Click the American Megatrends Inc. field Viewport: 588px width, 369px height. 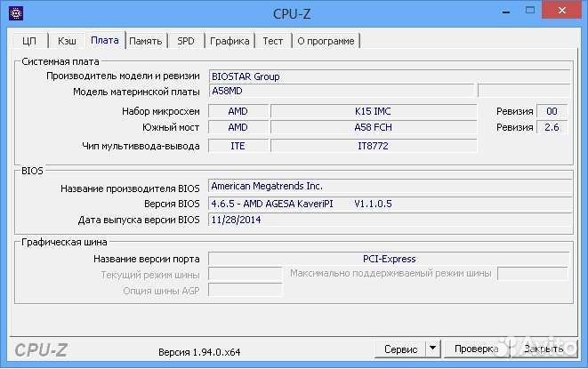tap(390, 187)
